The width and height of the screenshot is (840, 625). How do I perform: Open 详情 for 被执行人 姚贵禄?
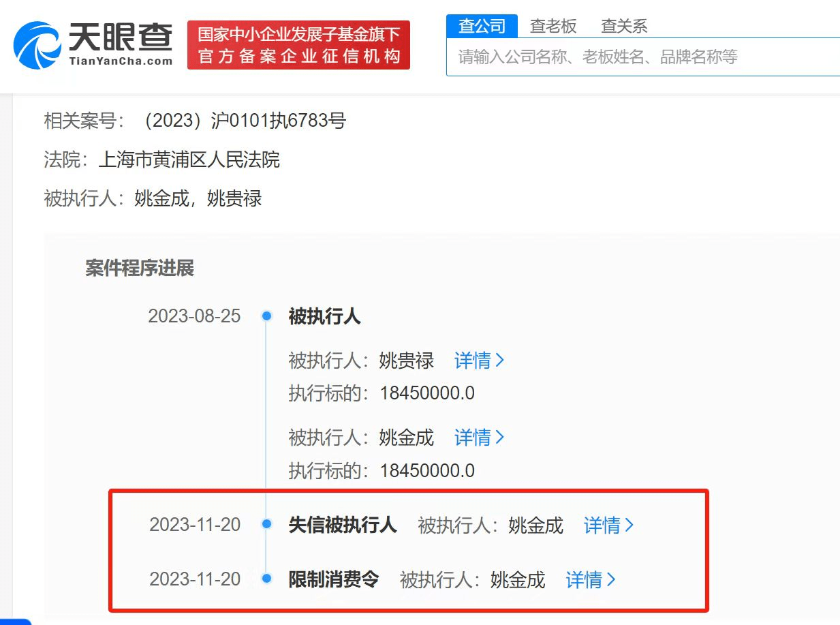coord(473,361)
